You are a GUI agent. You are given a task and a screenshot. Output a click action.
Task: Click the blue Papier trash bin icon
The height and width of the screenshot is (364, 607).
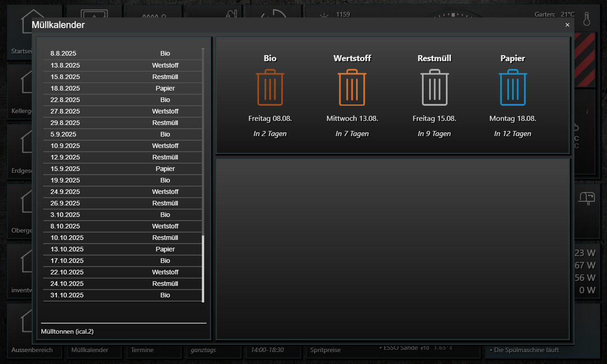[x=513, y=87]
